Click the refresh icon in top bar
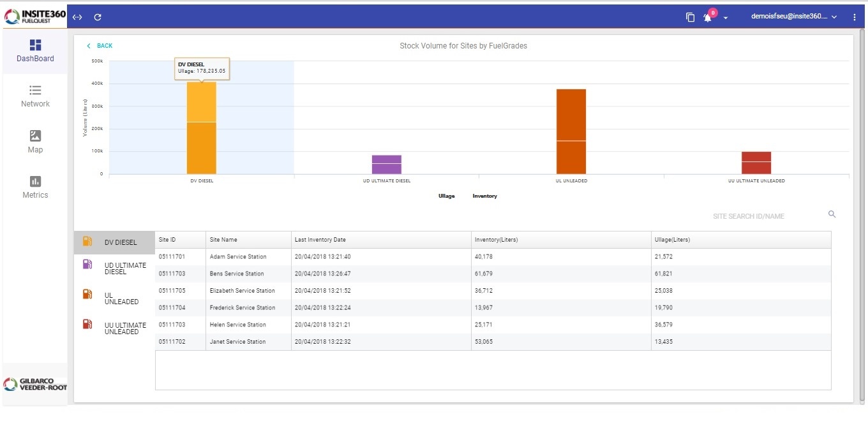The height and width of the screenshot is (433, 868). (x=98, y=17)
